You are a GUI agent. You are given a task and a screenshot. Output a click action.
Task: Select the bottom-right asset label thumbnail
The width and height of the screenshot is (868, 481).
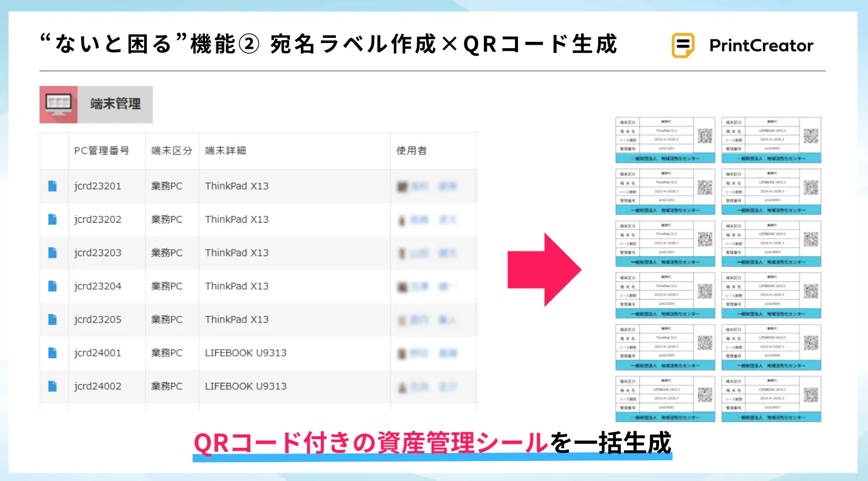point(771,399)
